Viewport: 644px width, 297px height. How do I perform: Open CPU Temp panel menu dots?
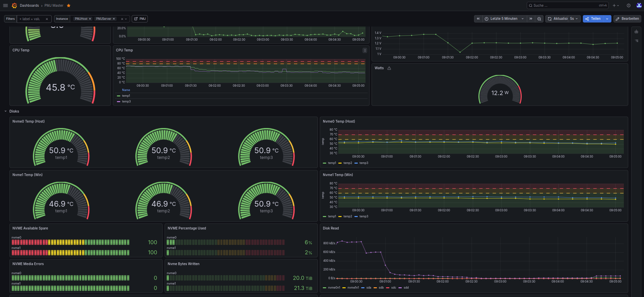(x=365, y=50)
